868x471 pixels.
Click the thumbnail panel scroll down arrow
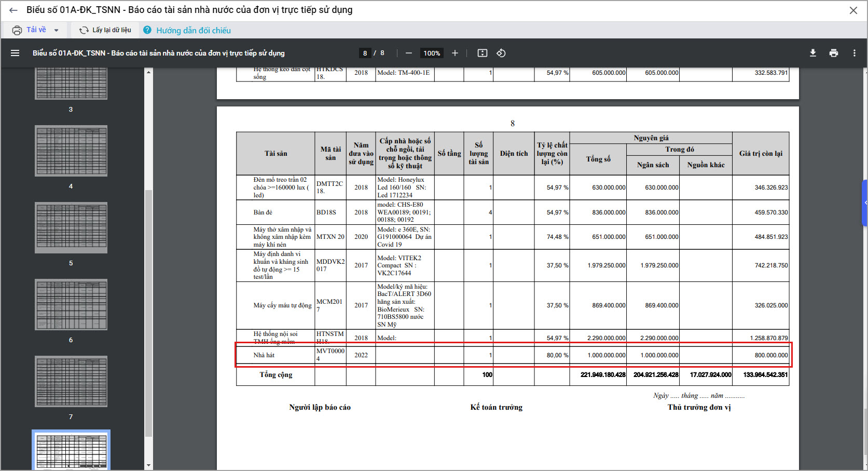click(x=149, y=465)
